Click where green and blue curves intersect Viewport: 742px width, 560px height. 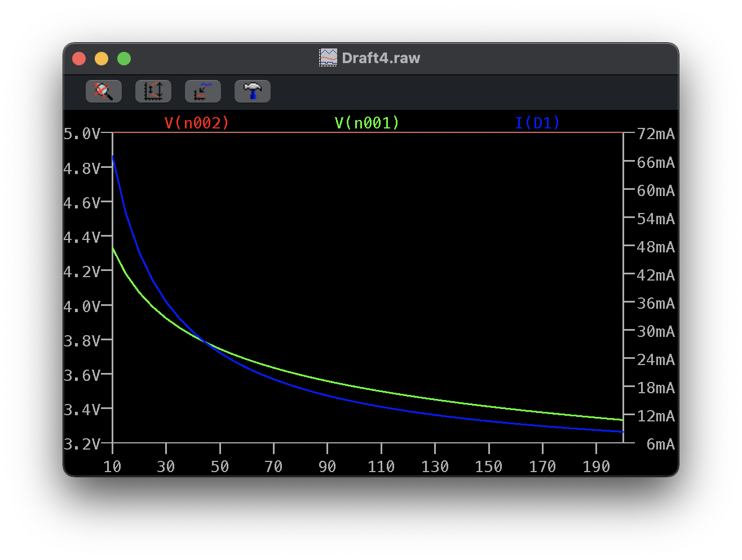coord(204,341)
